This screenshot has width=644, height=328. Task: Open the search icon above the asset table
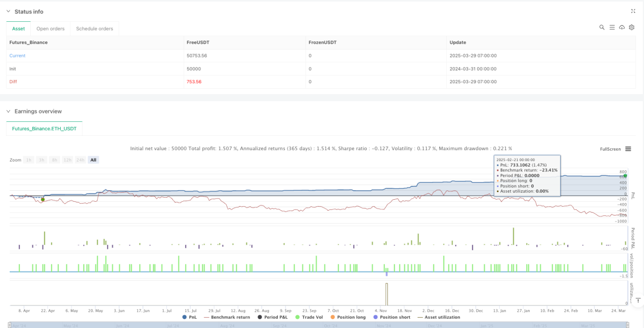[x=602, y=28]
